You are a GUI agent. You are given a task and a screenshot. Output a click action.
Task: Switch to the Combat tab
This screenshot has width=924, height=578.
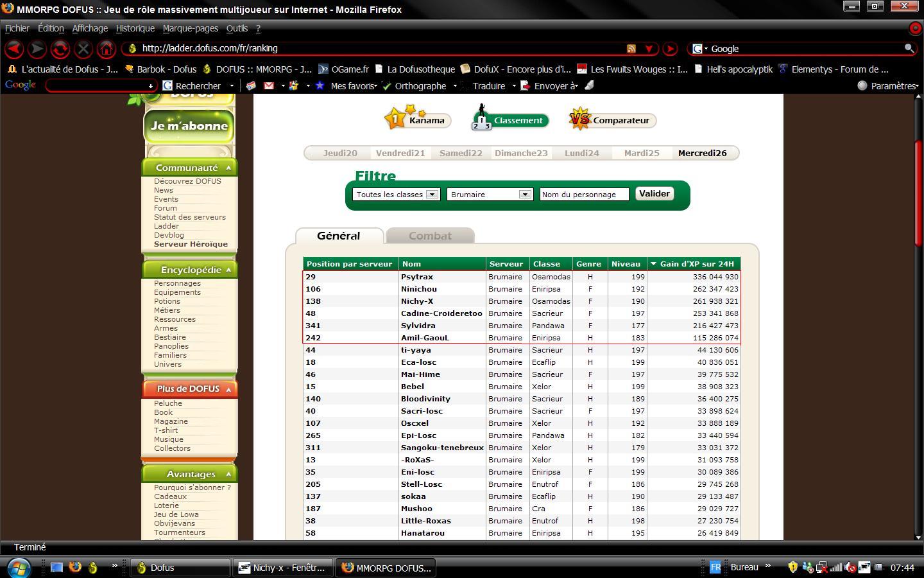[430, 236]
